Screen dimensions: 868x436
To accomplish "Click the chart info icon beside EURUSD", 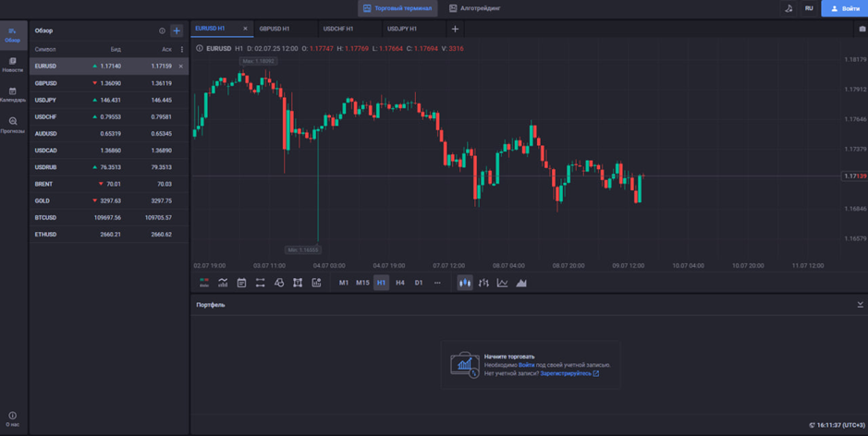I will 200,49.
